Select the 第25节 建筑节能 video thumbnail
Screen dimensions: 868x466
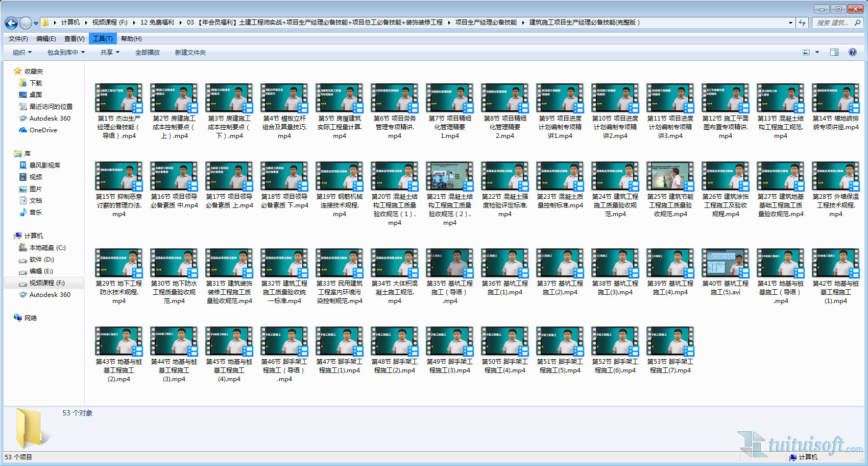pos(670,176)
